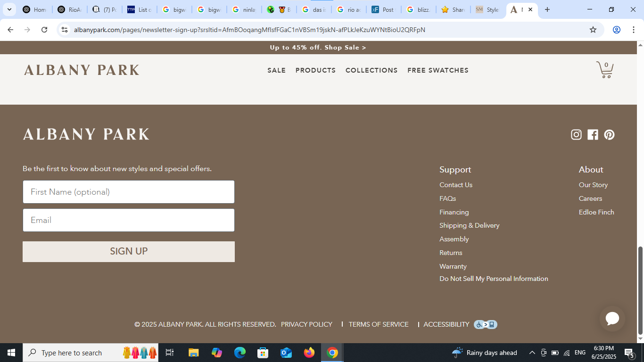Open the Our Story link
This screenshot has height=362, width=644.
point(593,185)
